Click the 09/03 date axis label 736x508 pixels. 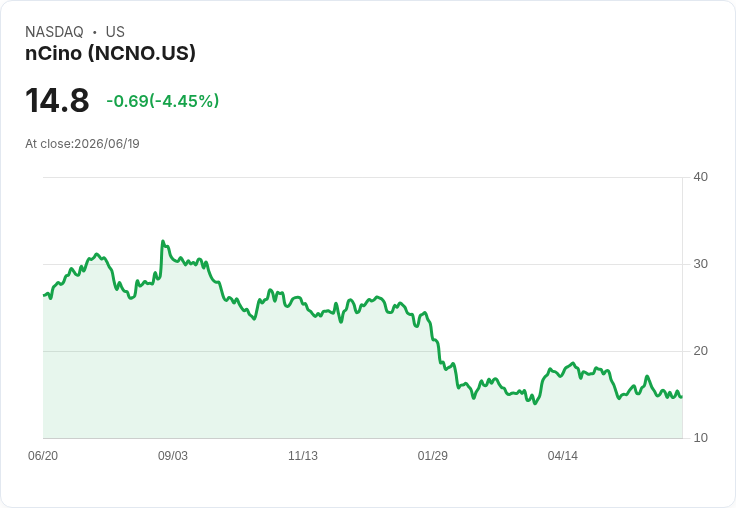tap(173, 456)
